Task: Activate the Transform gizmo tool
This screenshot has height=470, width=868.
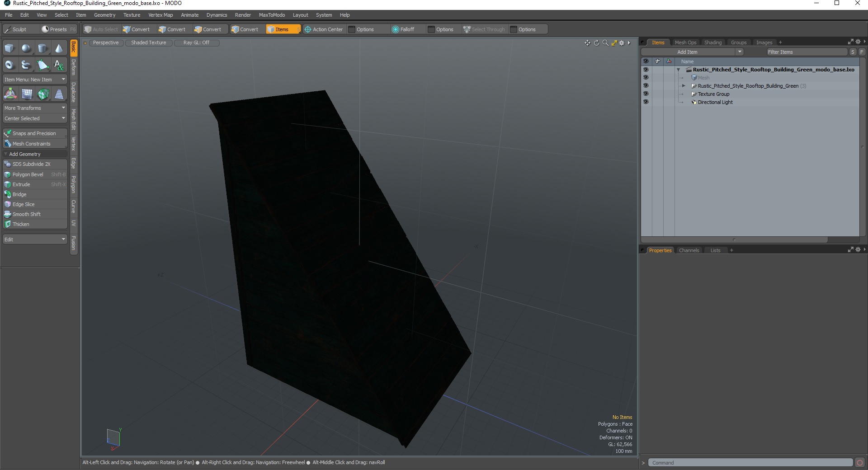Action: pos(10,94)
